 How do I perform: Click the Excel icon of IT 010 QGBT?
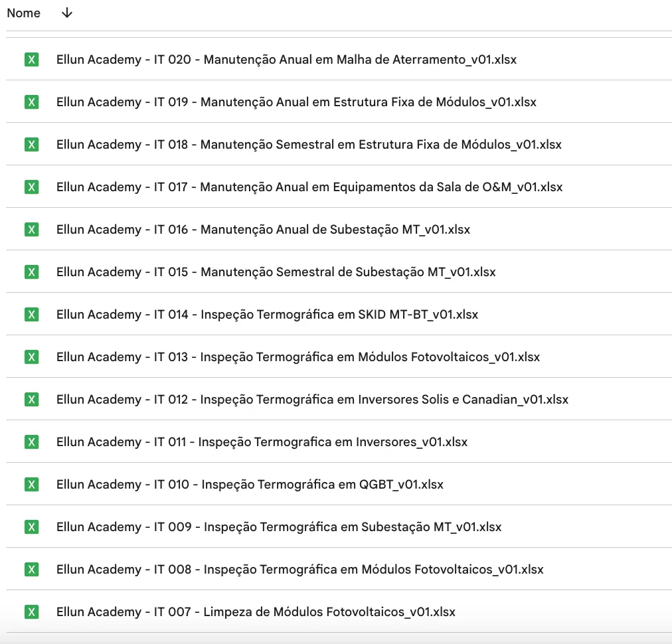[x=31, y=485]
